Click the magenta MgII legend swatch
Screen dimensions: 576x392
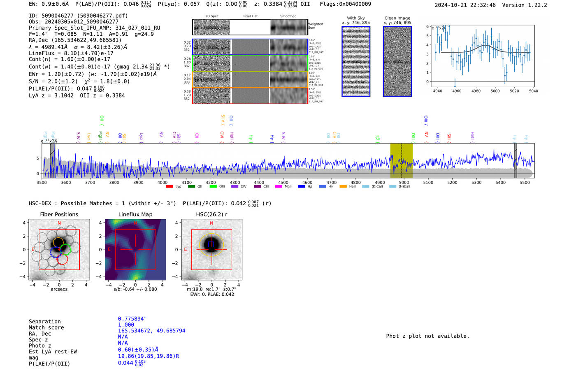point(279,187)
